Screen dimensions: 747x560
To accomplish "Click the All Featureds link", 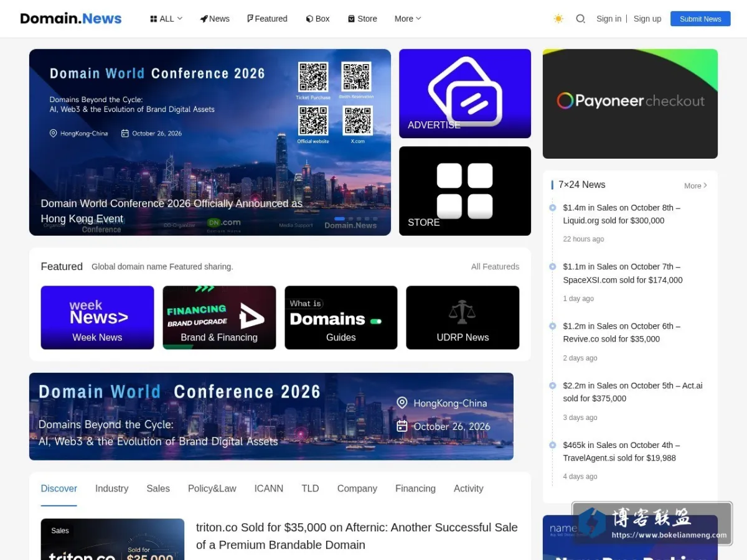I will tap(495, 266).
